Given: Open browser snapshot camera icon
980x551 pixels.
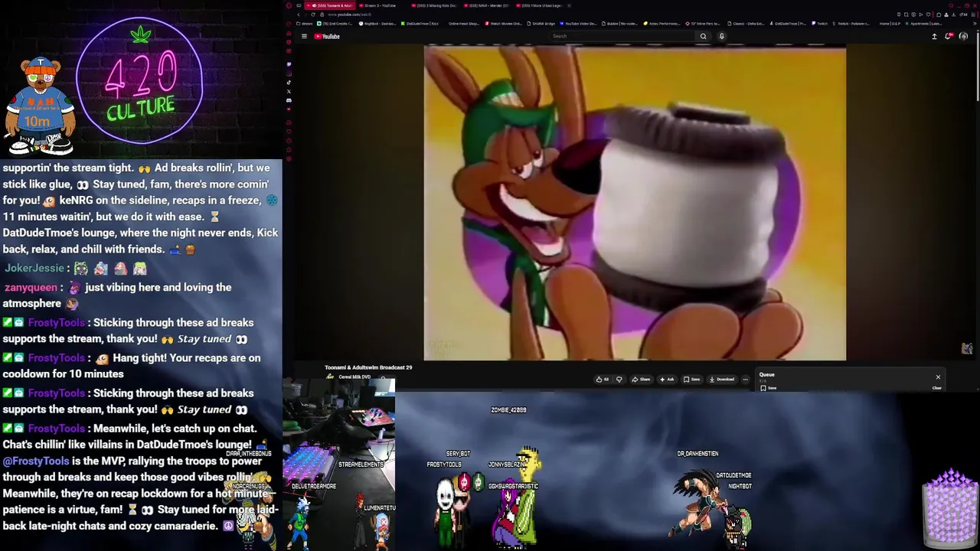Looking at the screenshot, I should click(906, 15).
